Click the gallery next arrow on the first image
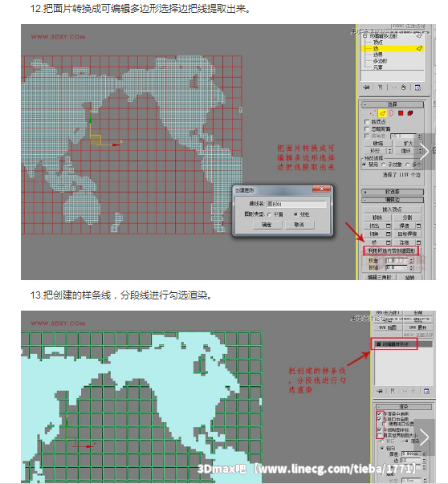 pyautogui.click(x=424, y=152)
